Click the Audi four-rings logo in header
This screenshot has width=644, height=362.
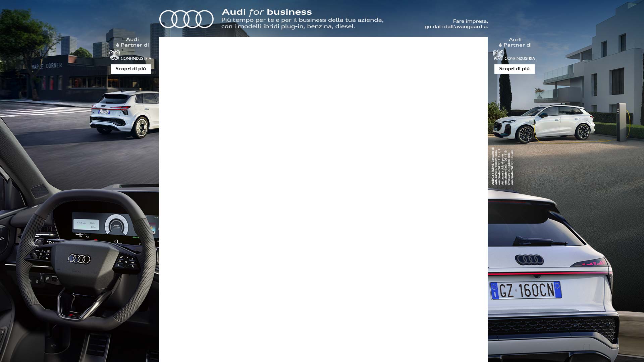(x=186, y=19)
